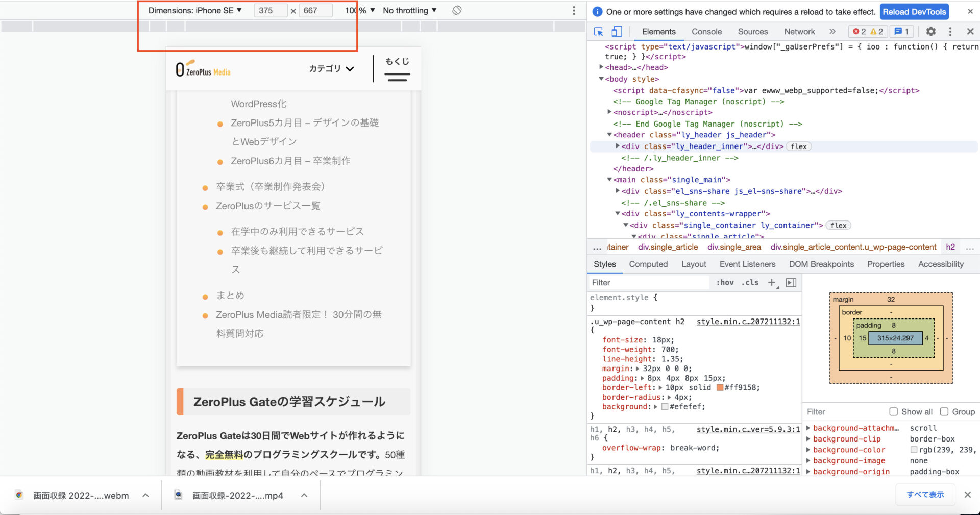Click the info icon in notification bar

(x=597, y=11)
